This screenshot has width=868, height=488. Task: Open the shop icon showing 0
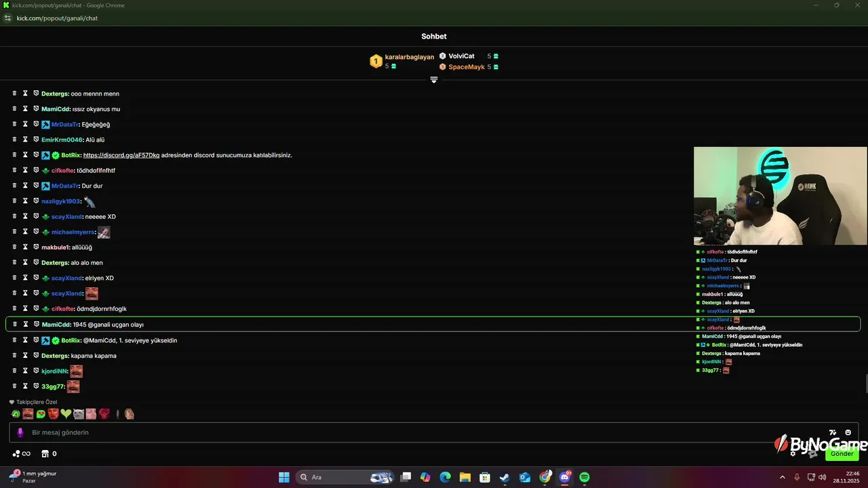click(x=50, y=453)
